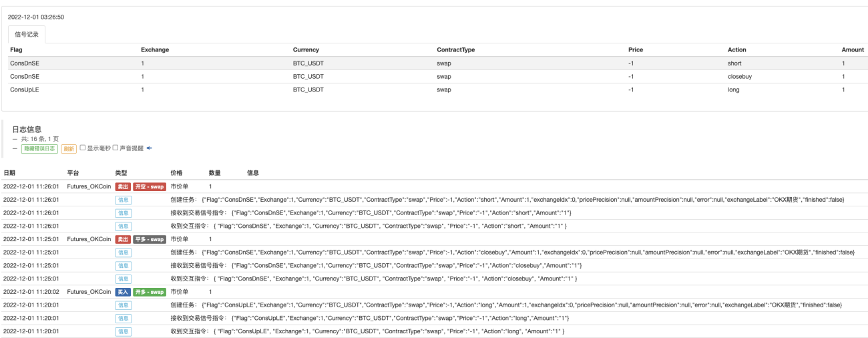Click the Flag column header
Image resolution: width=868 pixels, height=338 pixels.
tap(16, 50)
